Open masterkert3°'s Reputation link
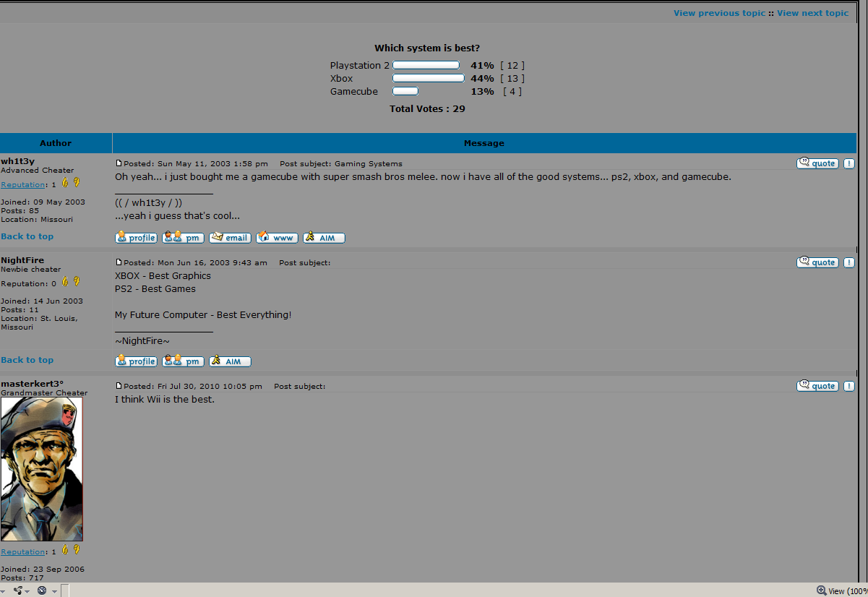 (x=23, y=551)
